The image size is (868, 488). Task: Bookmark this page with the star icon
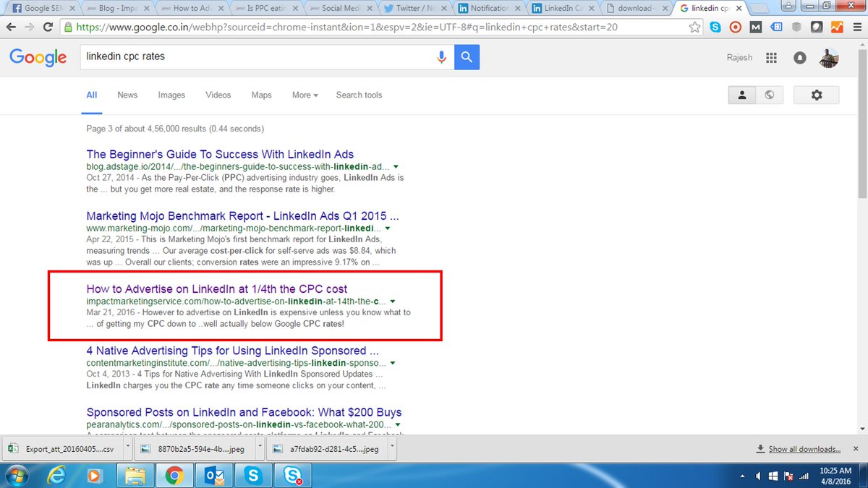pyautogui.click(x=694, y=27)
